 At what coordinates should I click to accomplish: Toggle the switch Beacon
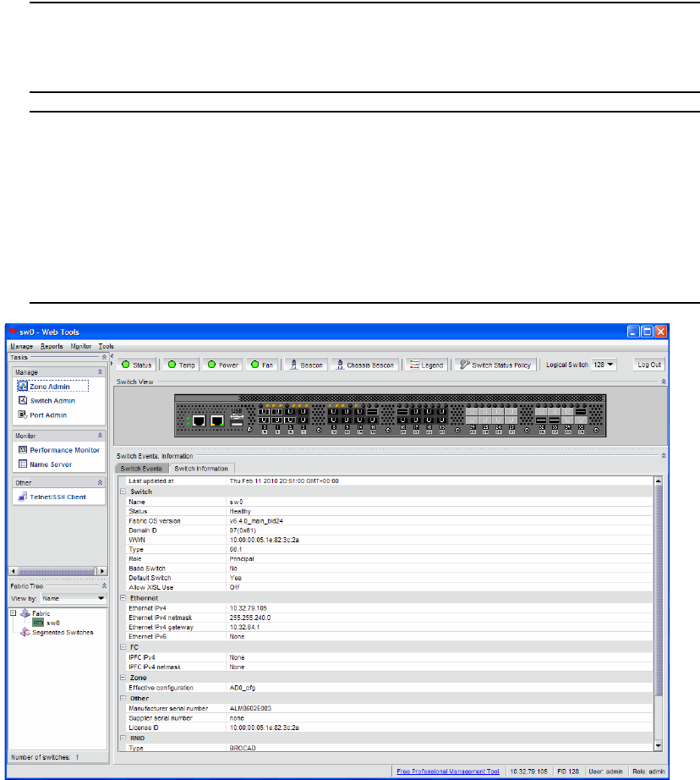coord(306,365)
